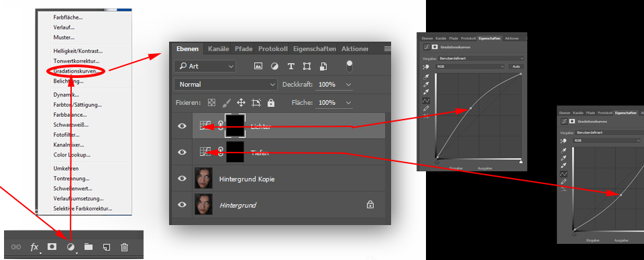Click the type layer filter icon
The image size is (644, 260).
click(x=290, y=66)
